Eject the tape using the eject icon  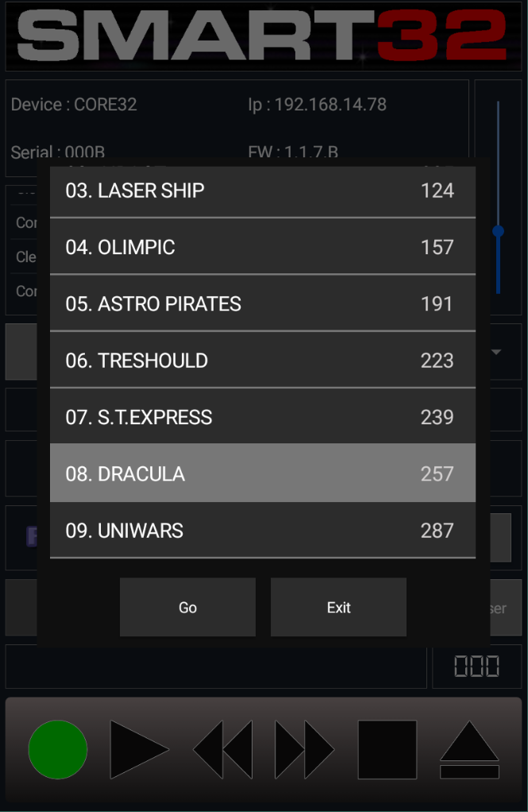(469, 749)
